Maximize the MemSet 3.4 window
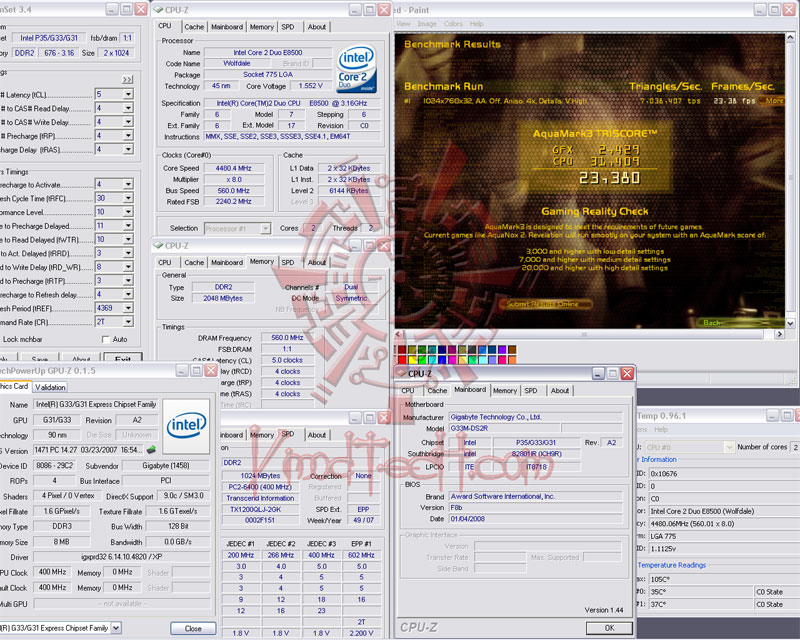800x640 pixels. pyautogui.click(x=127, y=9)
